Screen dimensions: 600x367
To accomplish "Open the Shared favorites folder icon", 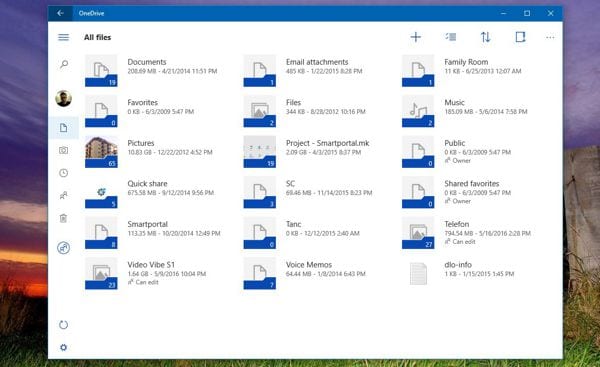I will point(418,192).
